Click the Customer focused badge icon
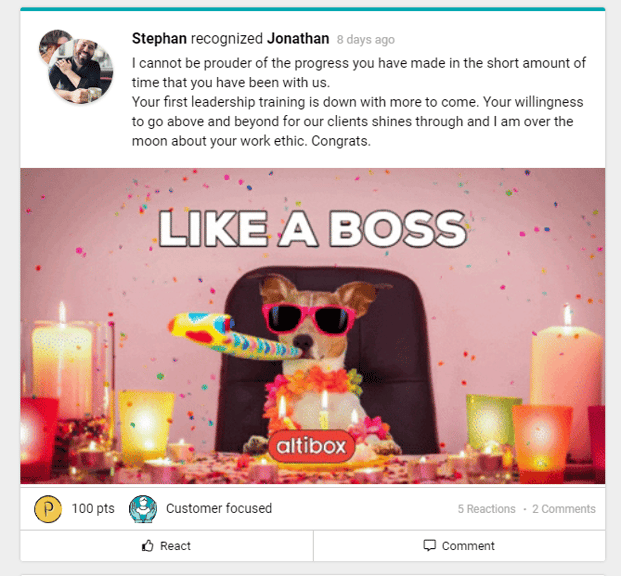Screen dimensions: 621x576 point(143,509)
